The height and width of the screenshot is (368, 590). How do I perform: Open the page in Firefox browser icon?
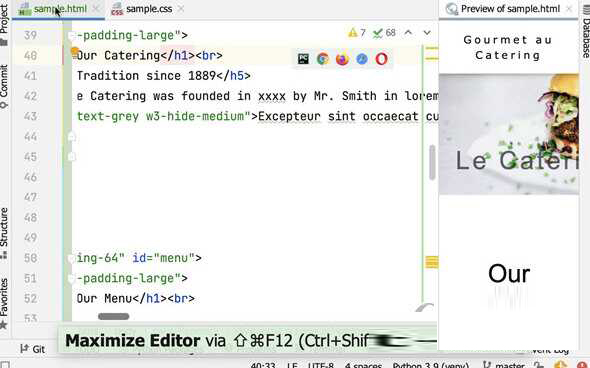pos(342,59)
